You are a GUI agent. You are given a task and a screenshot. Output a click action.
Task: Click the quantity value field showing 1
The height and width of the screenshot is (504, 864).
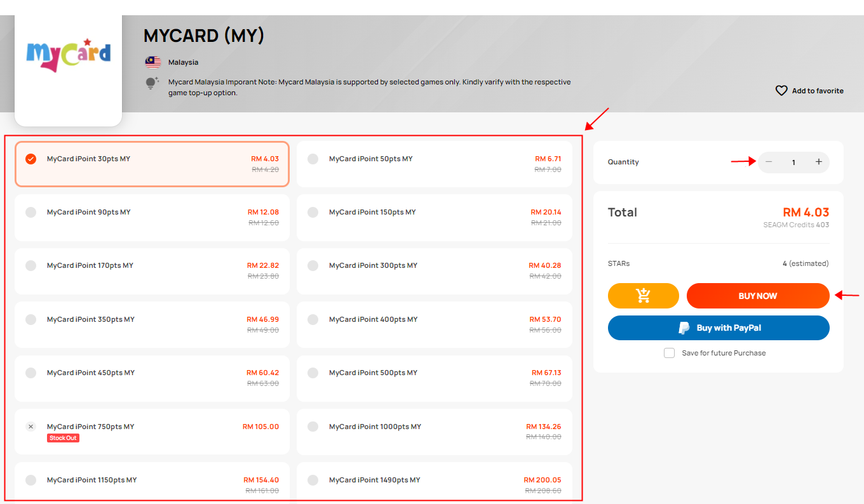tap(793, 162)
